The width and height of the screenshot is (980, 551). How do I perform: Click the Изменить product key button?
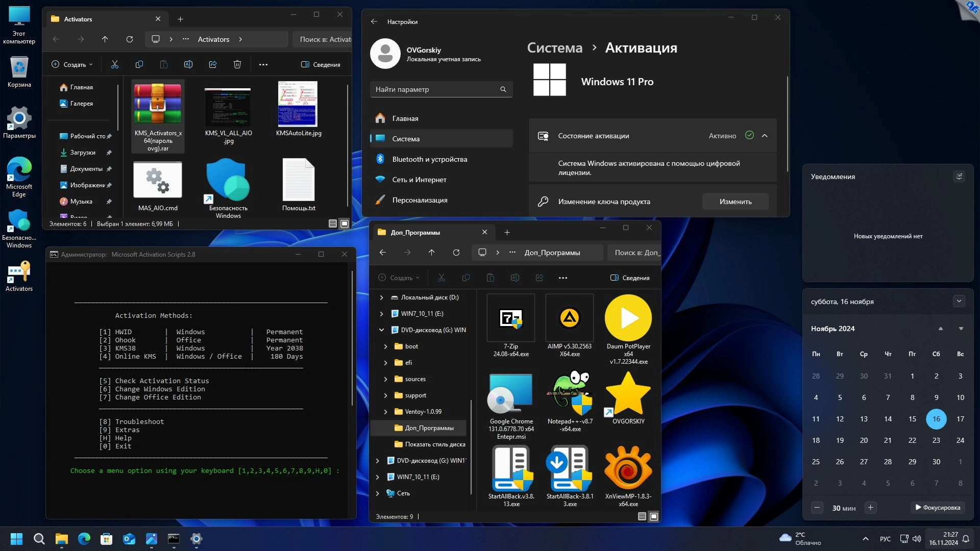[x=735, y=202]
